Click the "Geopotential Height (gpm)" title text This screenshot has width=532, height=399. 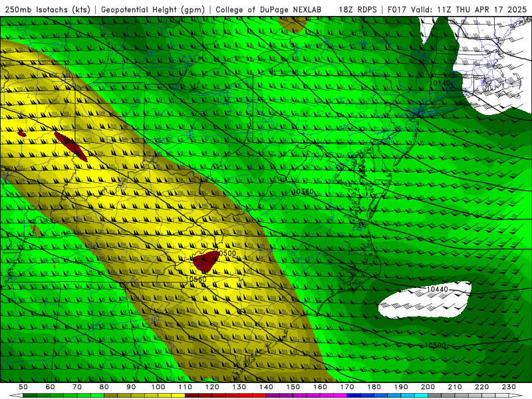[x=153, y=10]
